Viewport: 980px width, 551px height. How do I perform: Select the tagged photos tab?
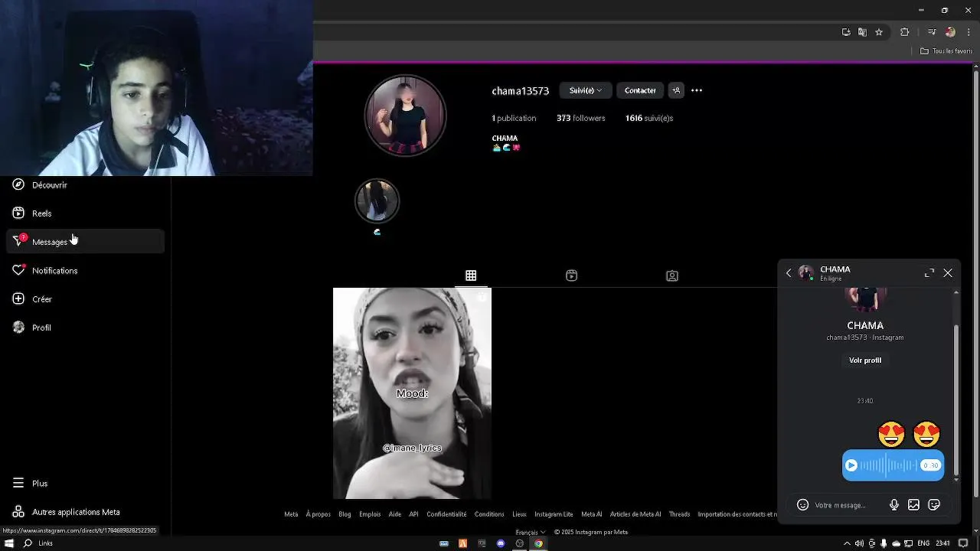click(x=672, y=275)
